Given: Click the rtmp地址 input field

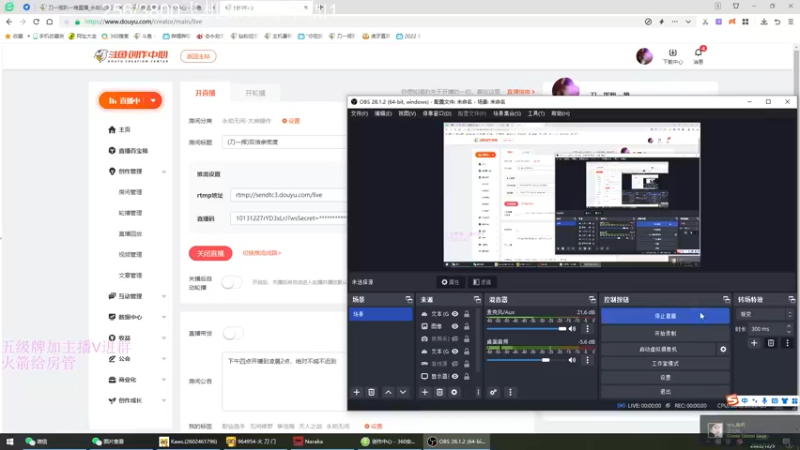Looking at the screenshot, I should 288,195.
